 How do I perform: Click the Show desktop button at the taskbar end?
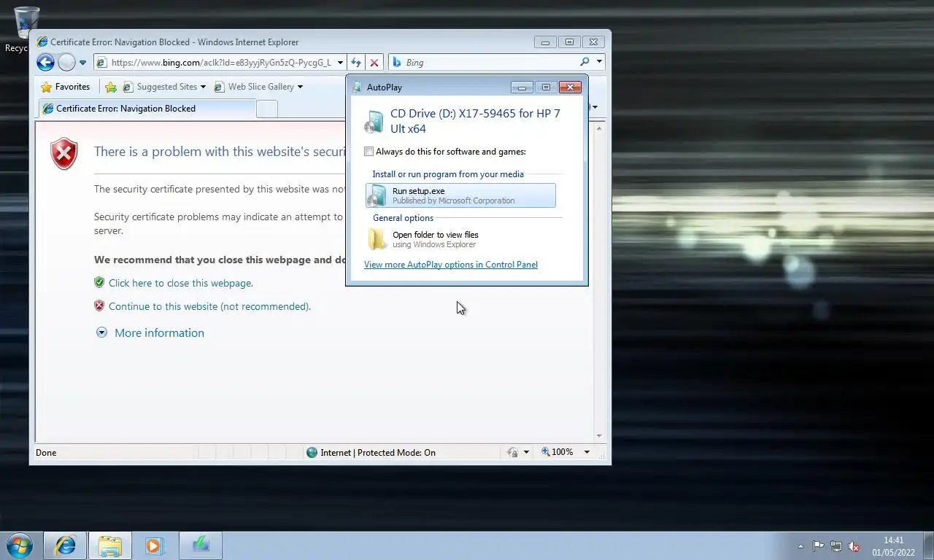click(x=928, y=546)
